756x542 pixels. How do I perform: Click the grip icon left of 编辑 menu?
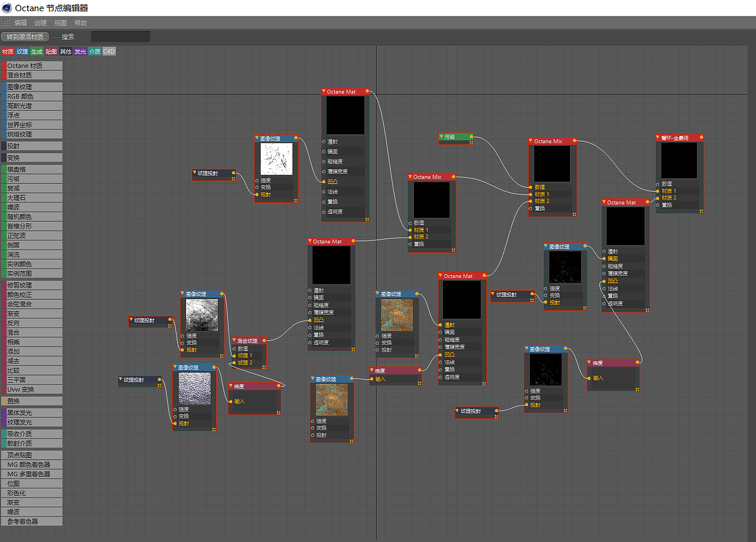[x=6, y=22]
